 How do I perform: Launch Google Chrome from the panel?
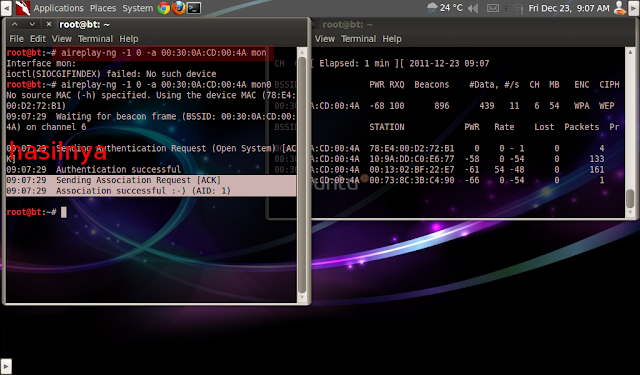pyautogui.click(x=164, y=8)
